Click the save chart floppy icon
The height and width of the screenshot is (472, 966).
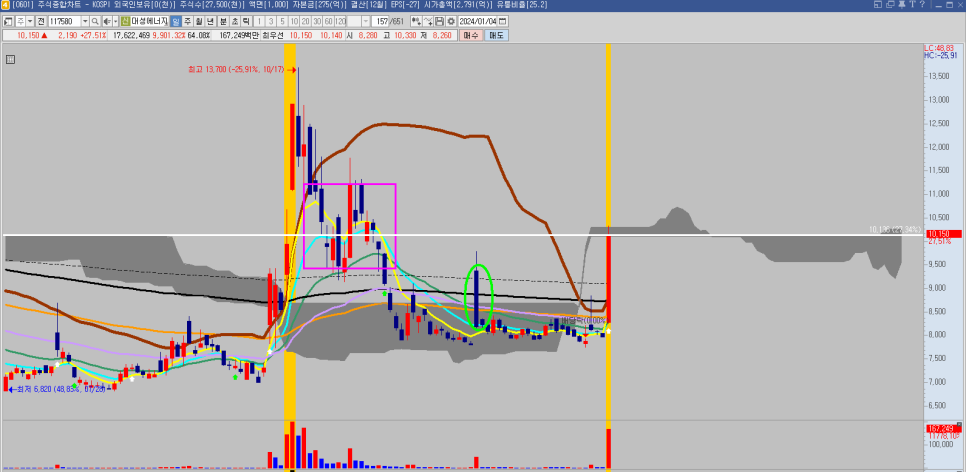pos(439,21)
